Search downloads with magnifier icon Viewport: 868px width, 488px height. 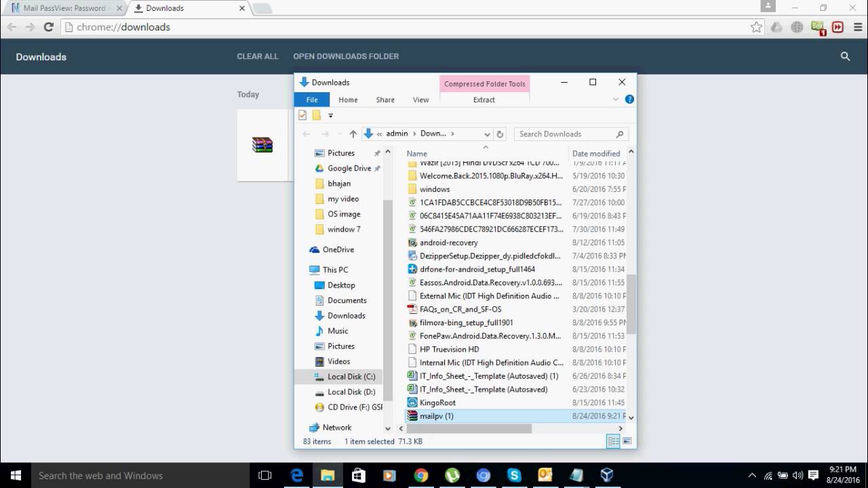click(x=845, y=57)
